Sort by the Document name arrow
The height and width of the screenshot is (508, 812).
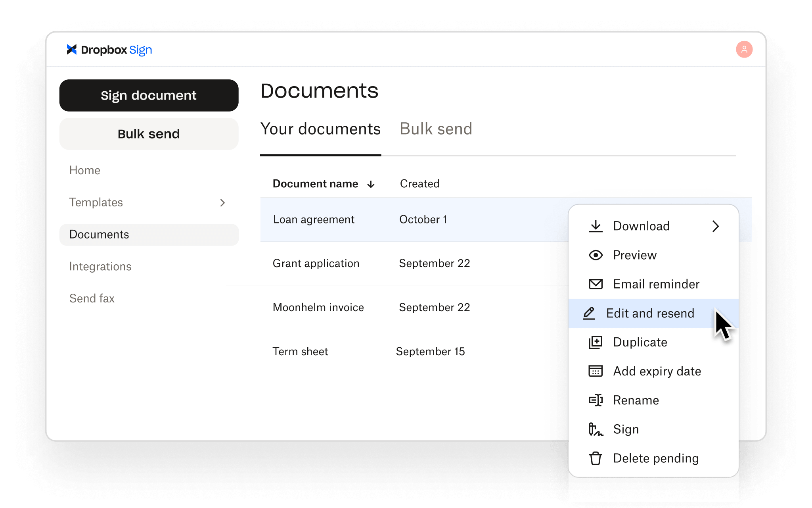pos(371,184)
